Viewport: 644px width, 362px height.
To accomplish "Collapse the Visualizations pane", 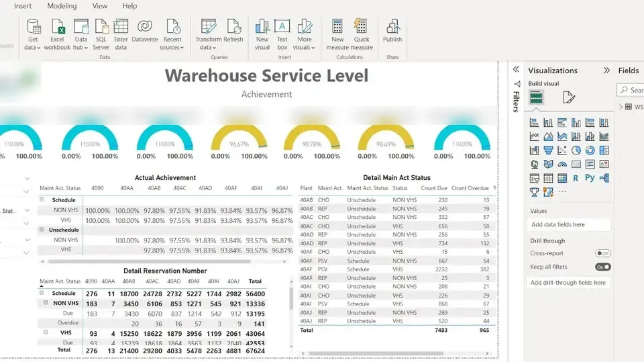I will click(x=606, y=71).
